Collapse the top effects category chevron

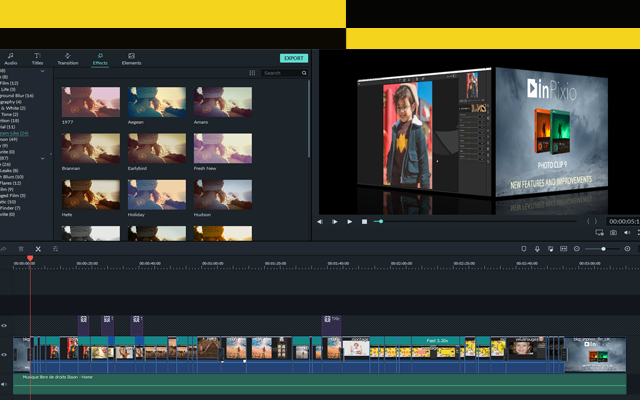42,71
